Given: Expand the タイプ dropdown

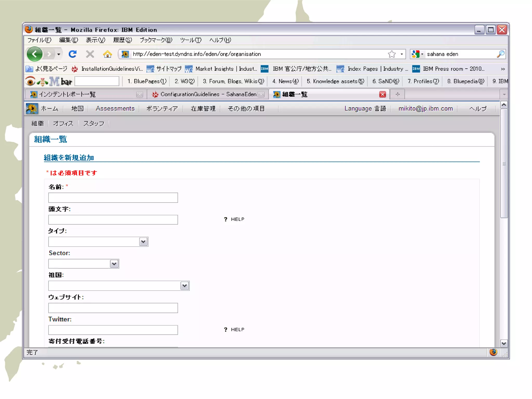Looking at the screenshot, I should 143,242.
